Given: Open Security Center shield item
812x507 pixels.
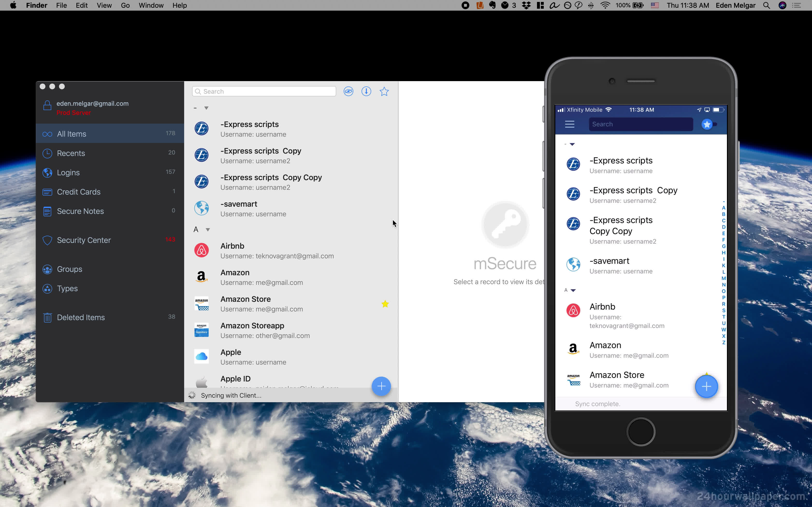Looking at the screenshot, I should click(83, 240).
